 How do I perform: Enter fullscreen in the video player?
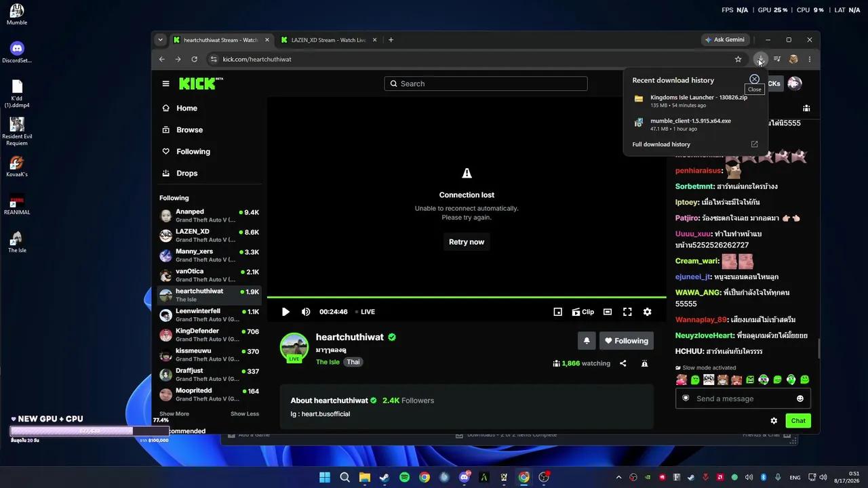(627, 312)
